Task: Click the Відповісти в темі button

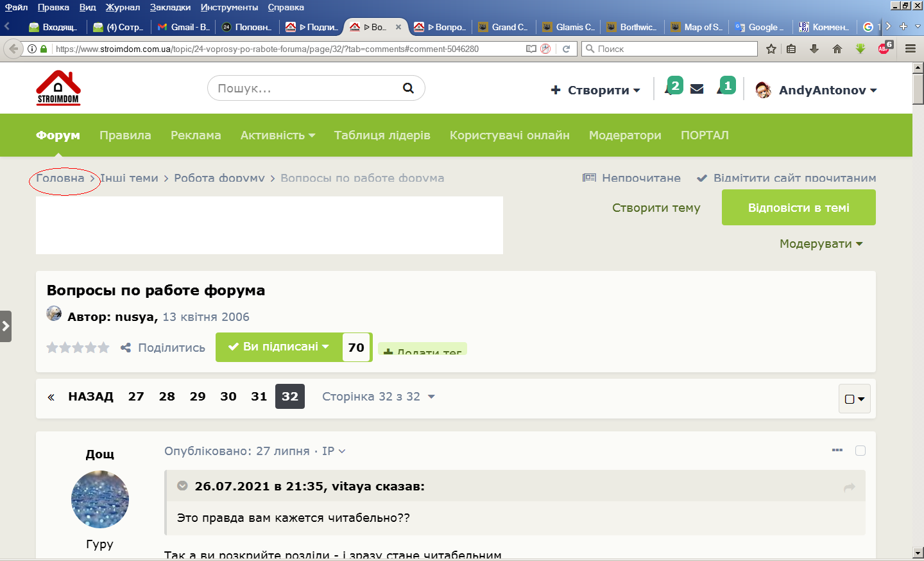Action: [799, 208]
